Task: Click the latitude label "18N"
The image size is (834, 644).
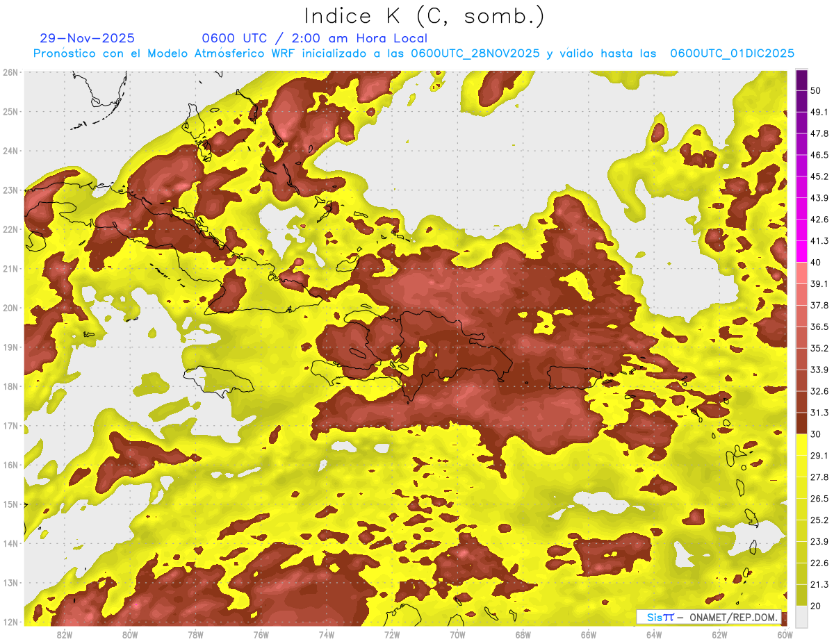Action: (10, 386)
